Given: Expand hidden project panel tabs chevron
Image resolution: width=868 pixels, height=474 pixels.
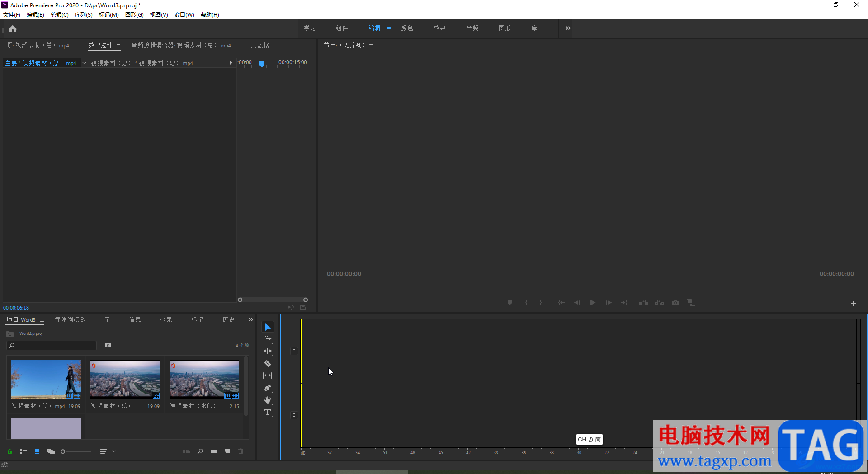Looking at the screenshot, I should (251, 319).
